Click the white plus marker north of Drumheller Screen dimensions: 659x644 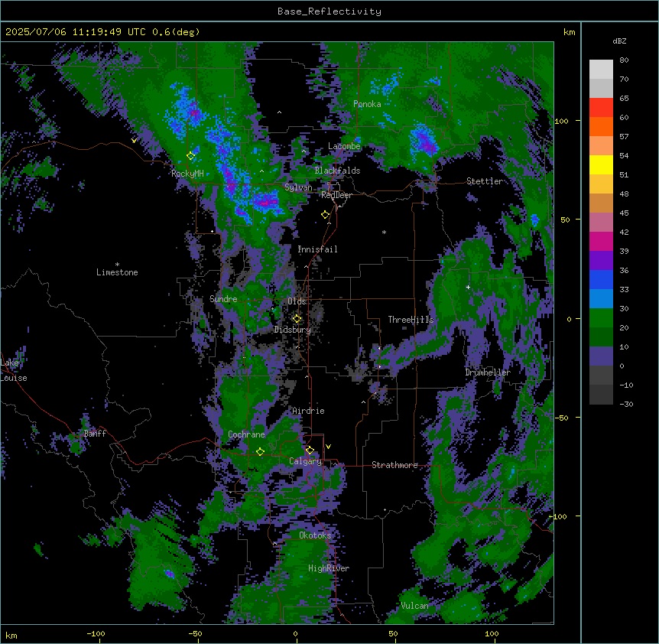click(468, 287)
